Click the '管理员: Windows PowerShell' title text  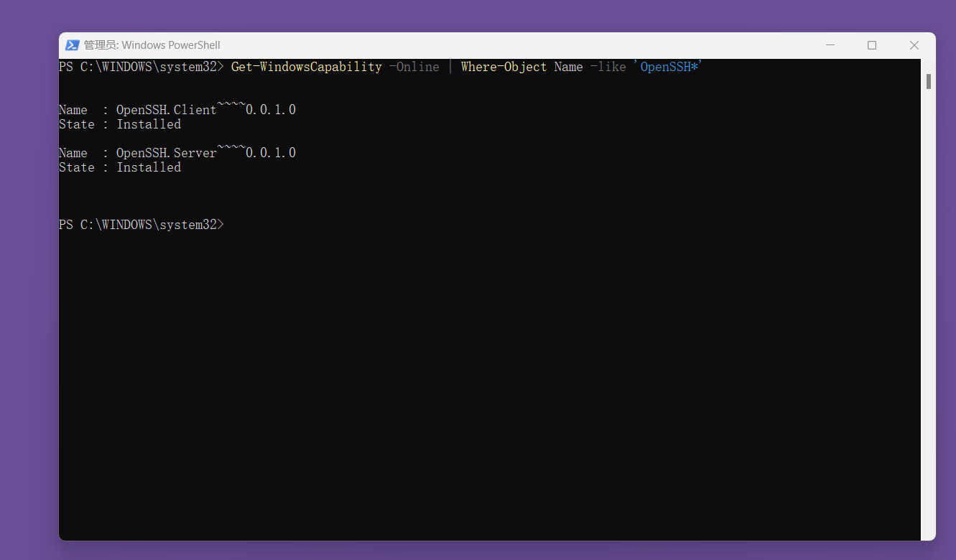tap(152, 45)
